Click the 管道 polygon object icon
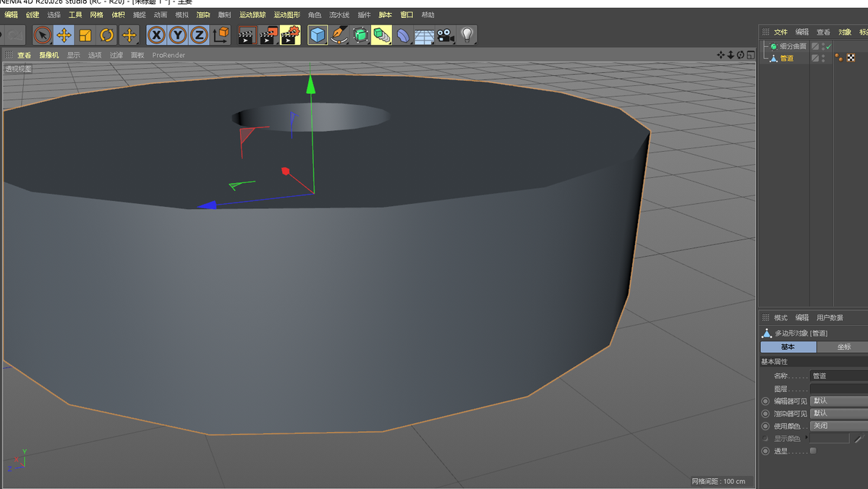Image resolution: width=868 pixels, height=489 pixels. 773,58
